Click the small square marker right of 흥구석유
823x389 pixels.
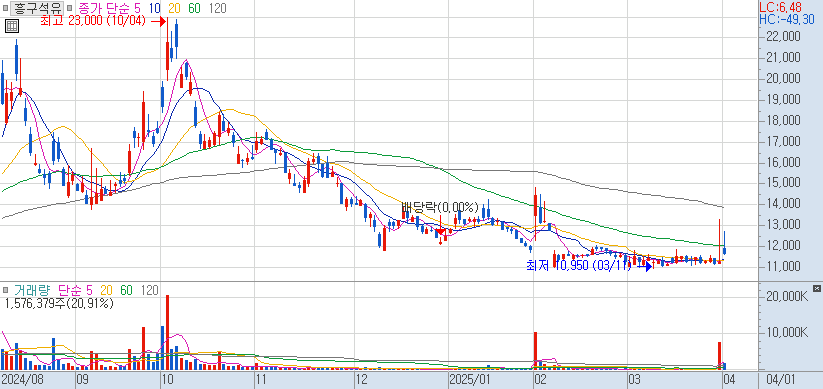[x=69, y=8]
